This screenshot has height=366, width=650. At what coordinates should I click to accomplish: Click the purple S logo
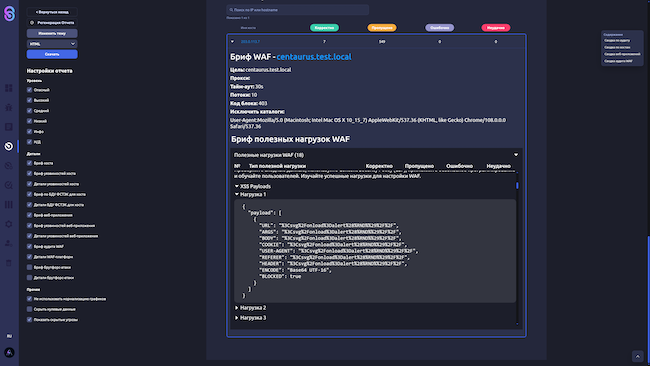tap(9, 14)
